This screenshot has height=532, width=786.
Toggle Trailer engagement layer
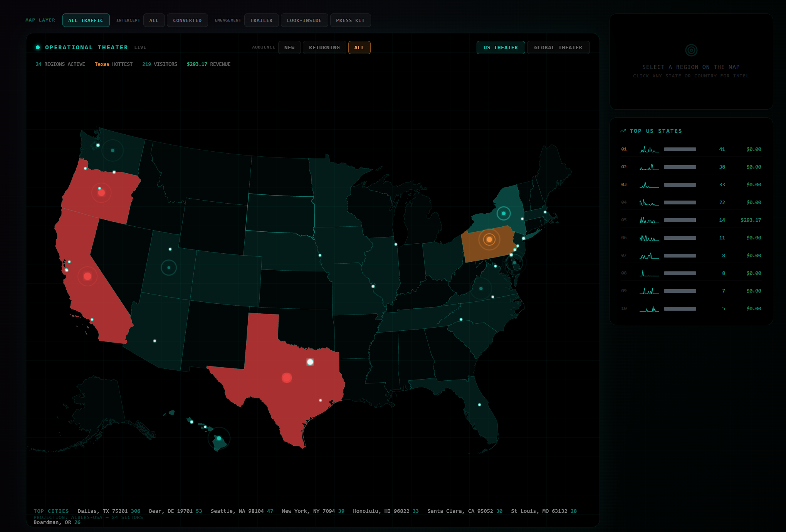pyautogui.click(x=261, y=20)
